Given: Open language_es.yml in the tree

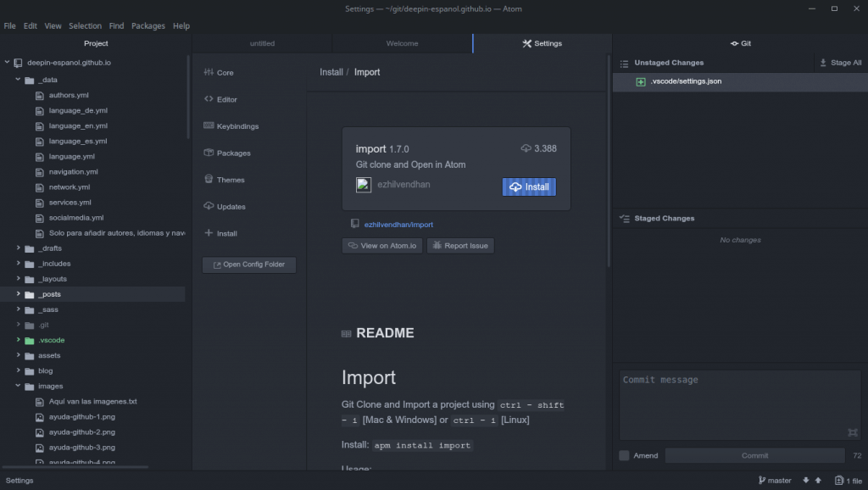Looking at the screenshot, I should [77, 142].
